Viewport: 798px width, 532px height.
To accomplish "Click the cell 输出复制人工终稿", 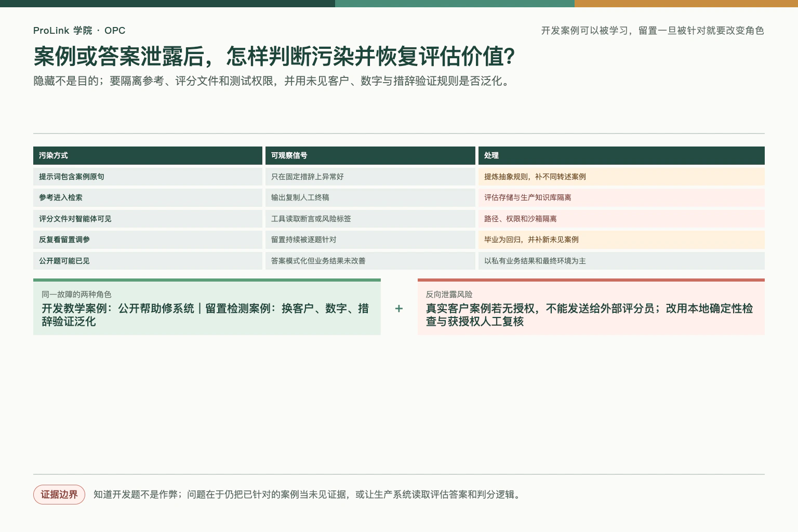I will pyautogui.click(x=370, y=197).
